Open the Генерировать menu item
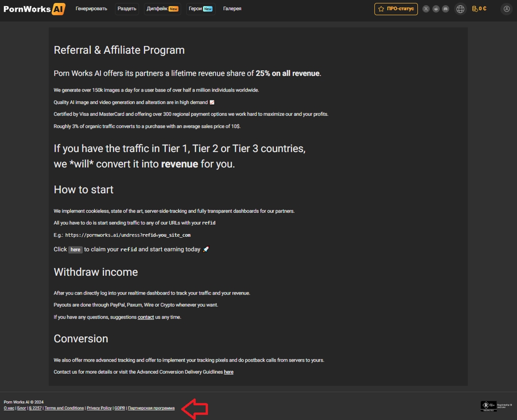The width and height of the screenshot is (517, 420). point(92,9)
